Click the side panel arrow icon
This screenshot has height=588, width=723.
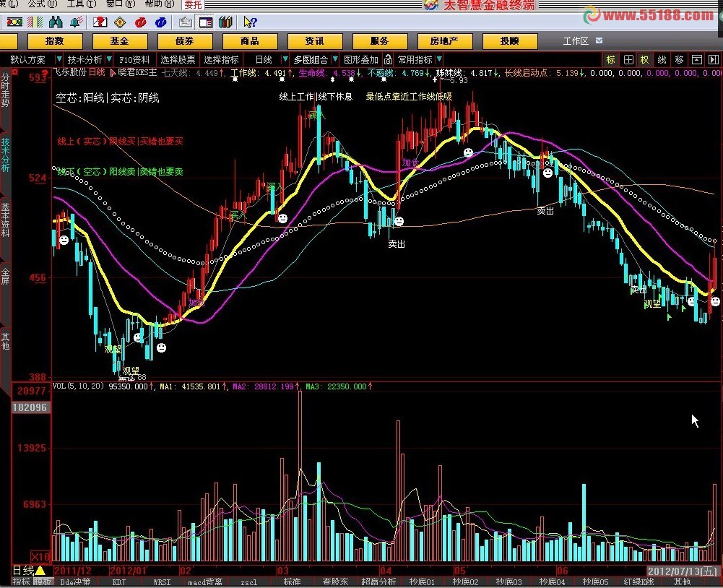tap(713, 59)
